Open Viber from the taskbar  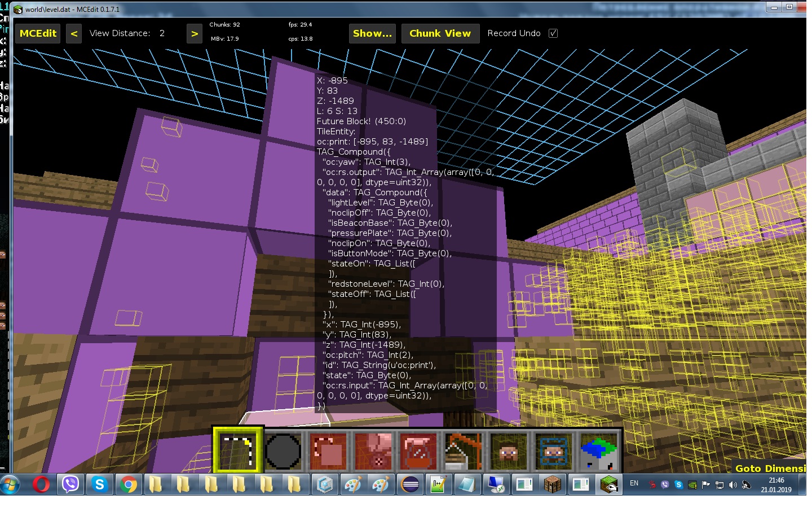tap(70, 484)
